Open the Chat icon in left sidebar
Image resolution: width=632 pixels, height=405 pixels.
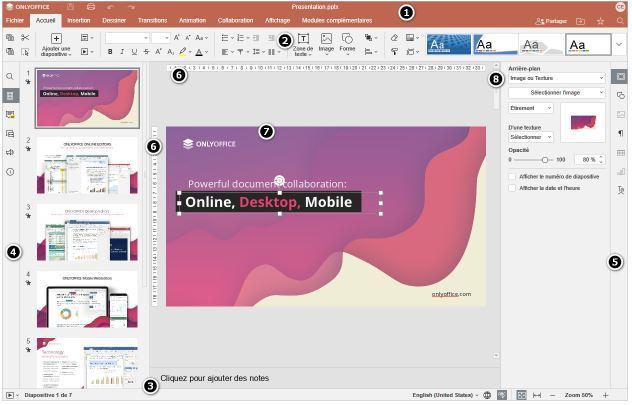pos(10,133)
